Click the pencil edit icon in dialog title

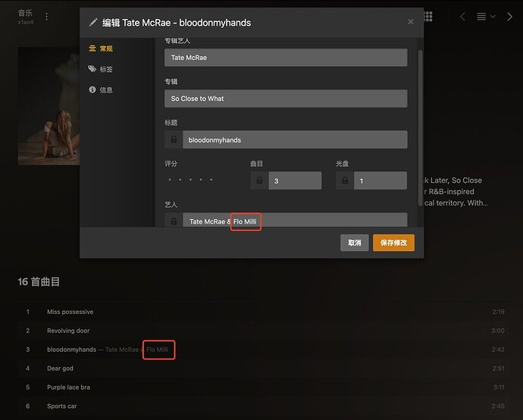coord(93,22)
